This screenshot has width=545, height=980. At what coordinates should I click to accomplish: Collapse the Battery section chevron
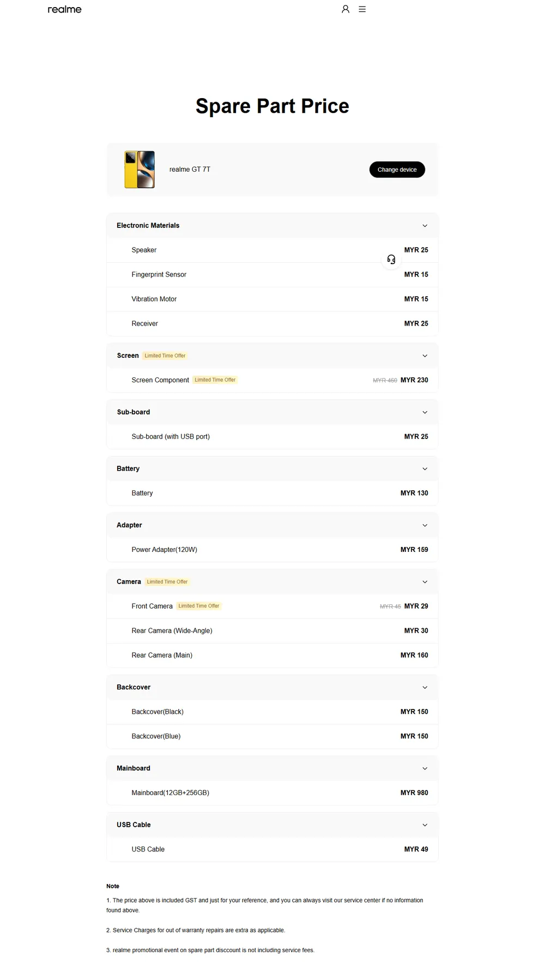point(425,469)
